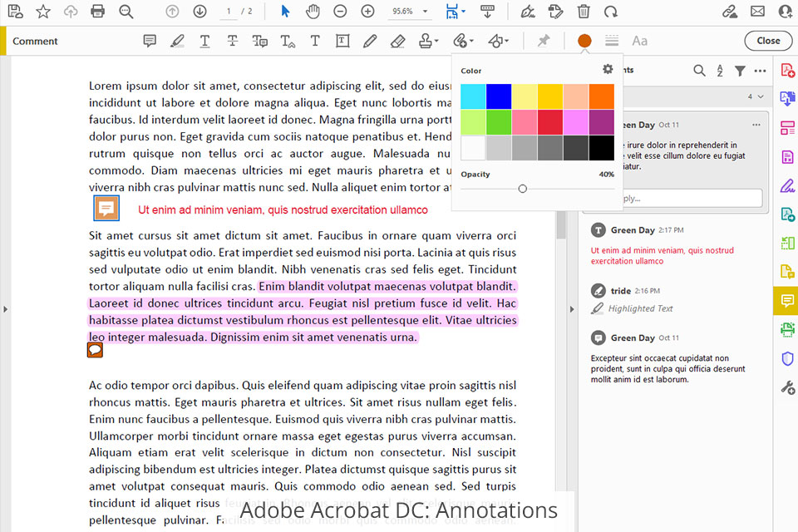Choose the highlight text tool
Screen dimensions: 798x532
(177, 41)
